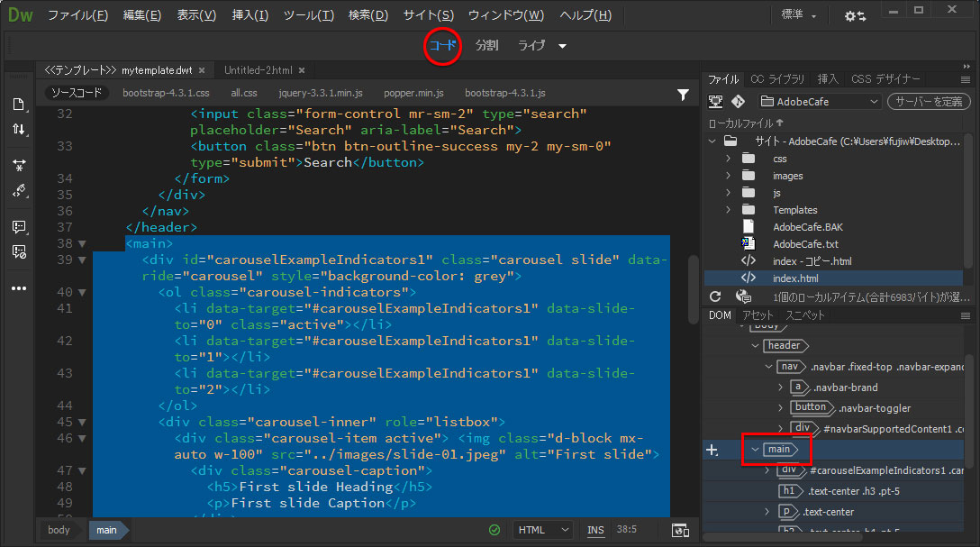Click the refresh icon in Files panel

[x=715, y=296]
